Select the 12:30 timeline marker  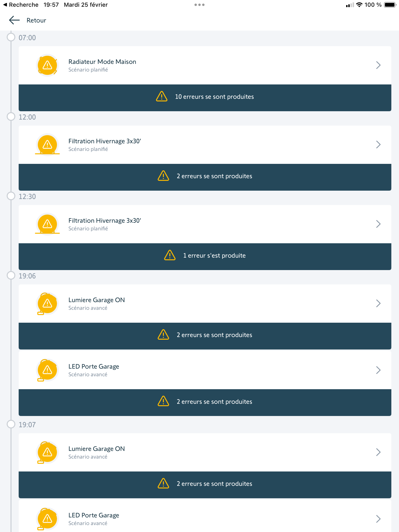11,196
